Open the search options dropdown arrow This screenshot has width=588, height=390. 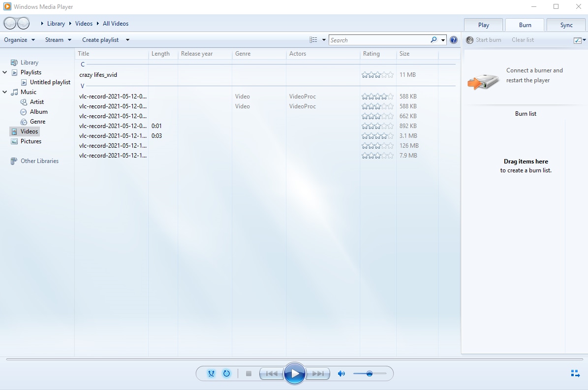443,40
